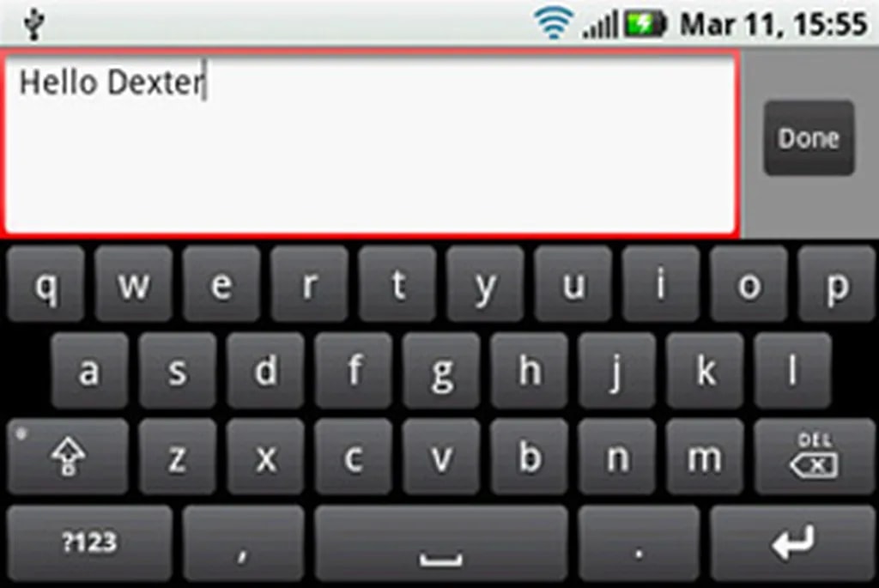
Task: Tap the letter x key
Action: pos(266,457)
